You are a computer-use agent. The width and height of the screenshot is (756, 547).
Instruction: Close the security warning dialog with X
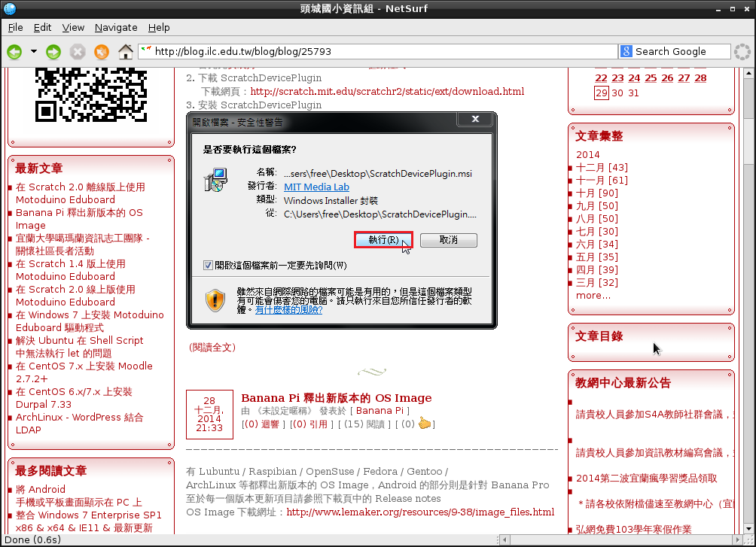coord(475,119)
